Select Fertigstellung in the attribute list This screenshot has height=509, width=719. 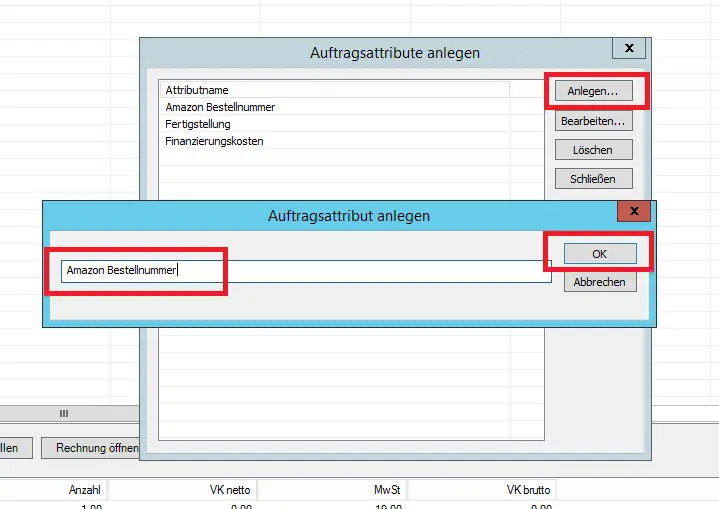[198, 124]
